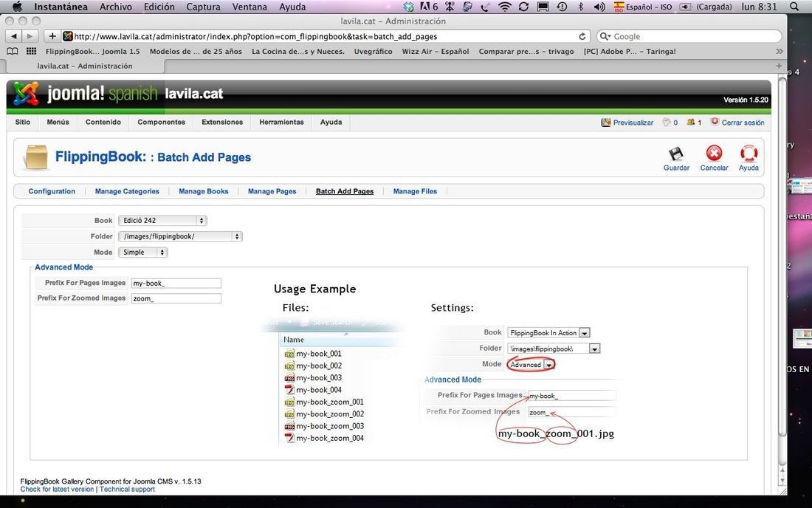Click the Bluetooth menu bar icon

(x=580, y=7)
